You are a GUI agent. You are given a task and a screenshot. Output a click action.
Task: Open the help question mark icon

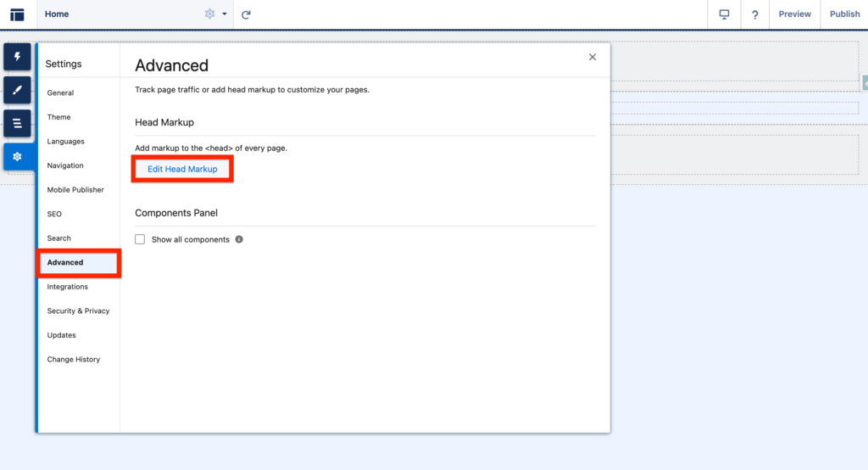754,14
